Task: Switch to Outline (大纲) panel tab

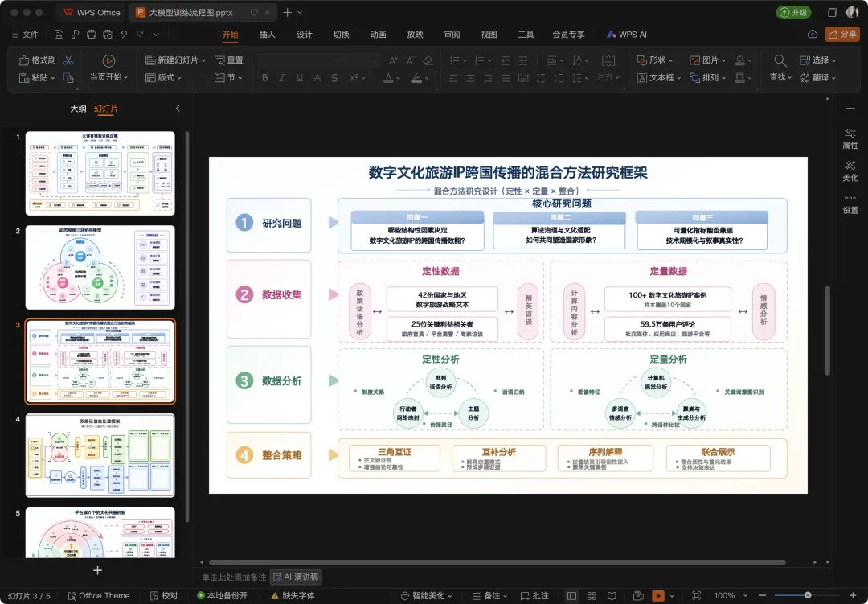Action: coord(78,109)
